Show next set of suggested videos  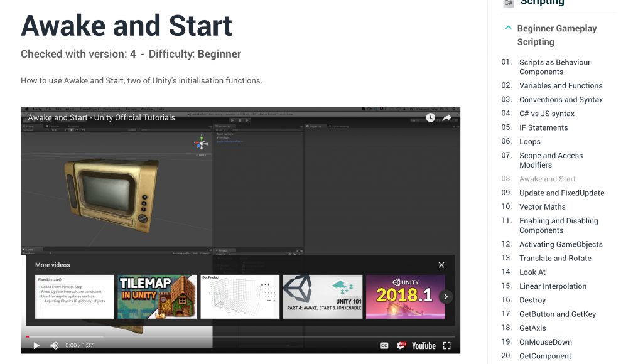(446, 297)
